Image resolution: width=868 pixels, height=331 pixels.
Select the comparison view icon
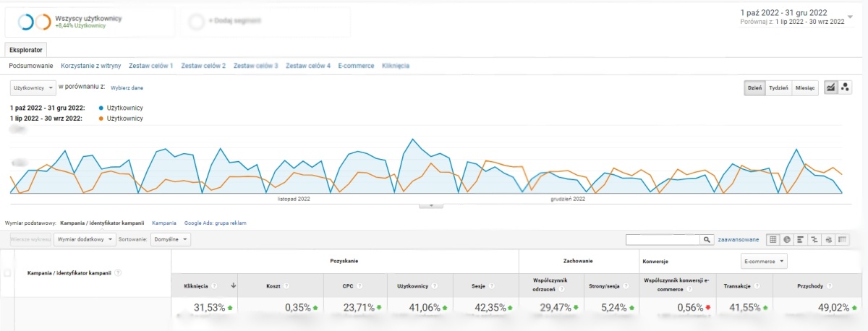tap(814, 239)
